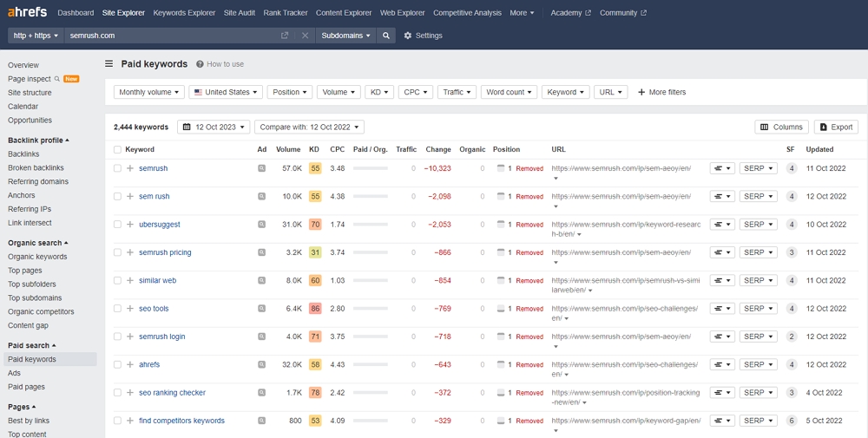Viewport: 868px width, 438px height.
Task: Check the semrush keyword checkbox
Action: (x=117, y=168)
